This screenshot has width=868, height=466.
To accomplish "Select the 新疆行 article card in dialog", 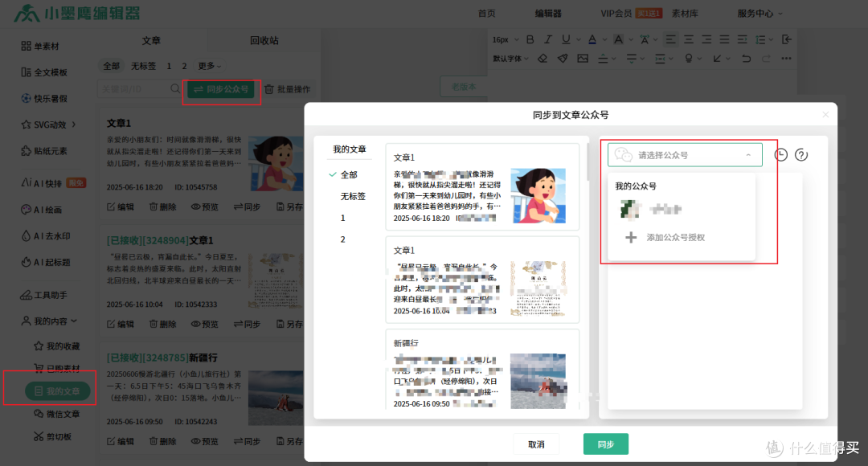I will tap(482, 369).
